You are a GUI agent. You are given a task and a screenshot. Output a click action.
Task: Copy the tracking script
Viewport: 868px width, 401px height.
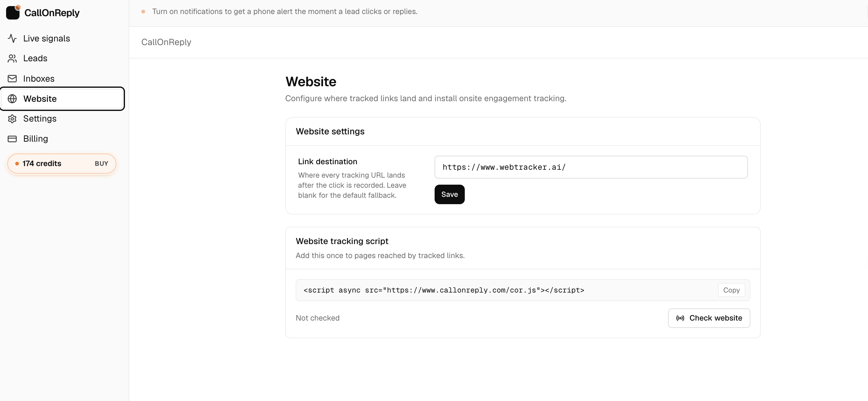point(731,290)
